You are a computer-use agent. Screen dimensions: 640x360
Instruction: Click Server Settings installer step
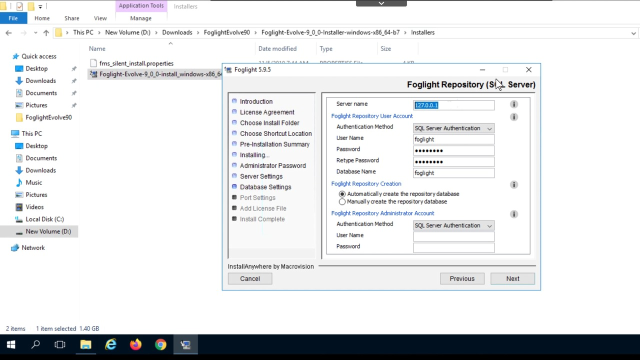click(261, 176)
